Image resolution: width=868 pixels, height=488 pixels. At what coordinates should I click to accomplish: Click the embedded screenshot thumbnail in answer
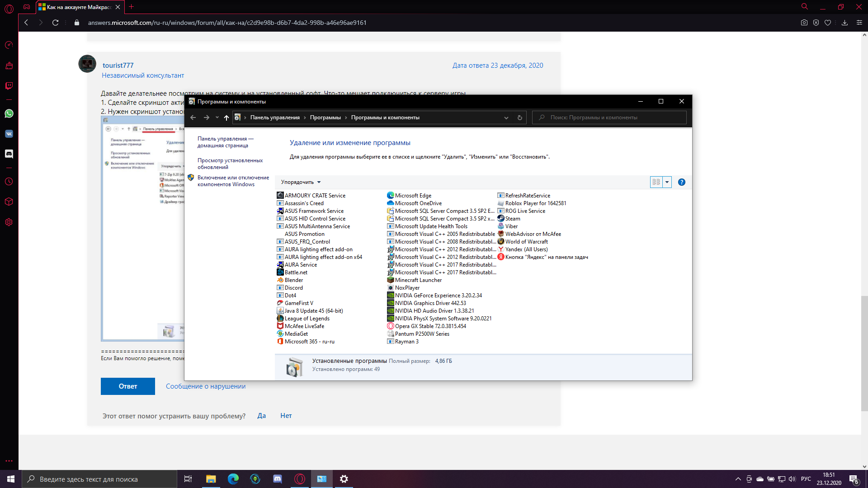coord(143,228)
